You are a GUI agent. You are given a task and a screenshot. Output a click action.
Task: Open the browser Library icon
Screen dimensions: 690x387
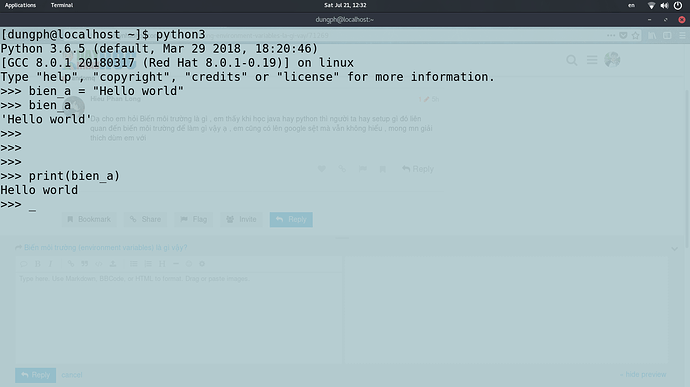(x=652, y=35)
